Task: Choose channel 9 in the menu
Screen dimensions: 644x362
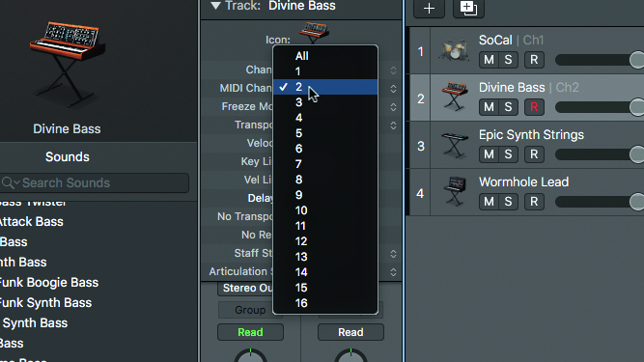Action: point(325,195)
